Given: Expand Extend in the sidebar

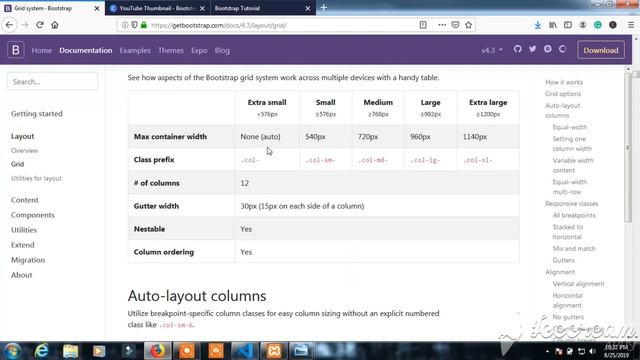Looking at the screenshot, I should click(22, 245).
